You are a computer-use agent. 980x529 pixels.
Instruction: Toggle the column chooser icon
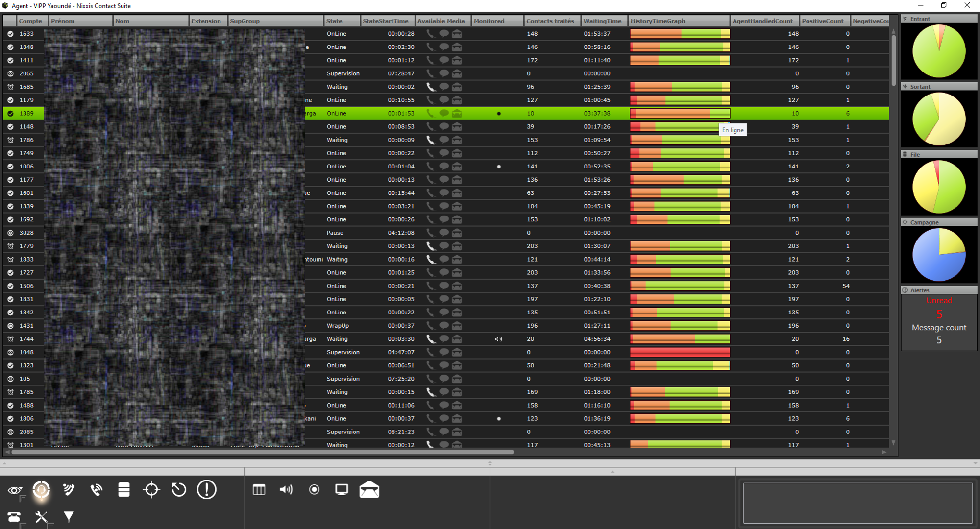259,490
